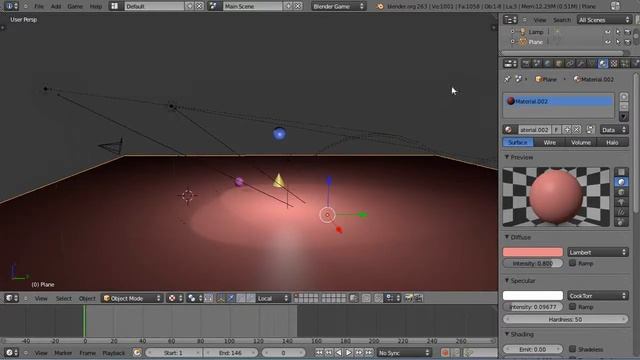
Task: Toggle fake user F button
Action: click(x=556, y=130)
